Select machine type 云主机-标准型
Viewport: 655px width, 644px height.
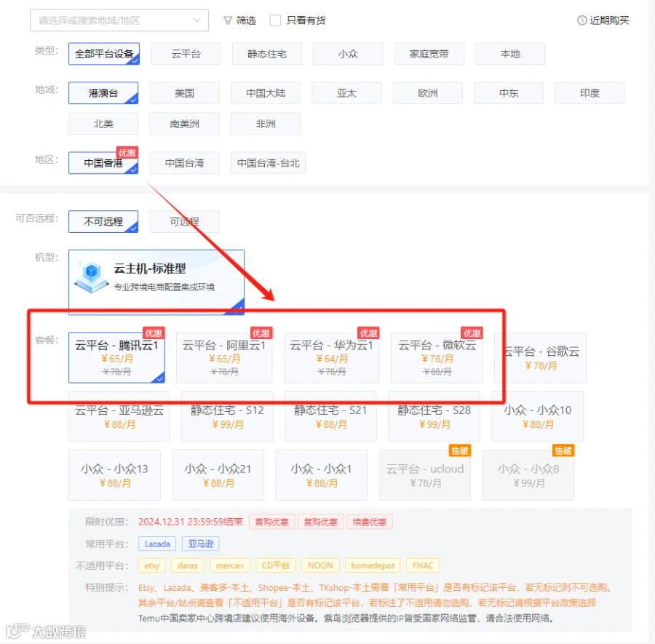coord(156,282)
